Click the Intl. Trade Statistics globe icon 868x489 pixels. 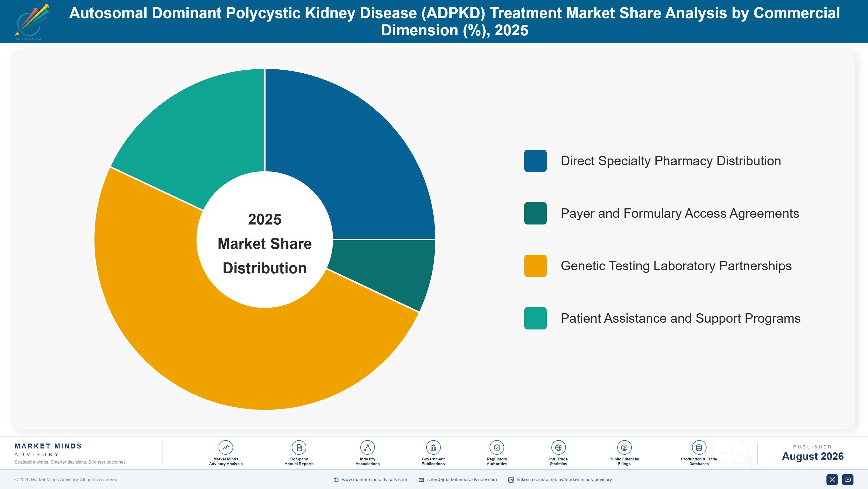point(558,447)
